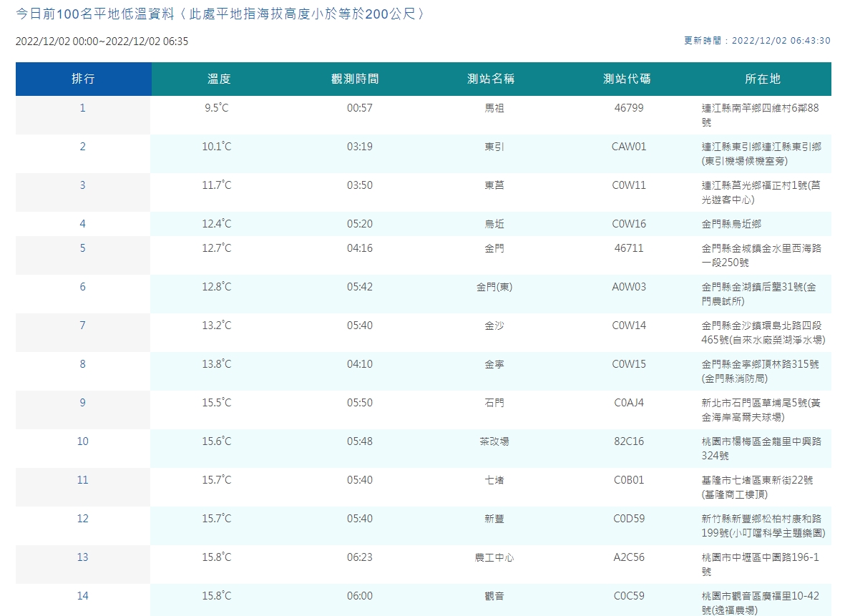
Task: Click observation time 03:19
Action: 359,147
